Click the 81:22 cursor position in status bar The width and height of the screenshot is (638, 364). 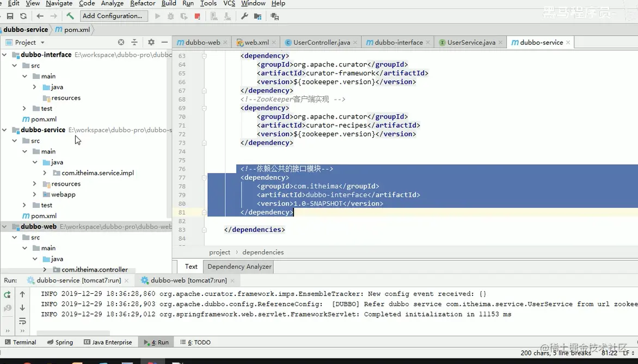tap(609, 353)
